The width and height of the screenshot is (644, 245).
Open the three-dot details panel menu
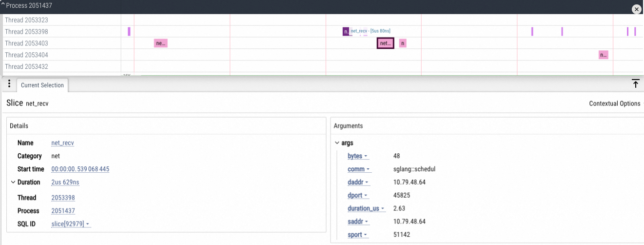pos(9,84)
